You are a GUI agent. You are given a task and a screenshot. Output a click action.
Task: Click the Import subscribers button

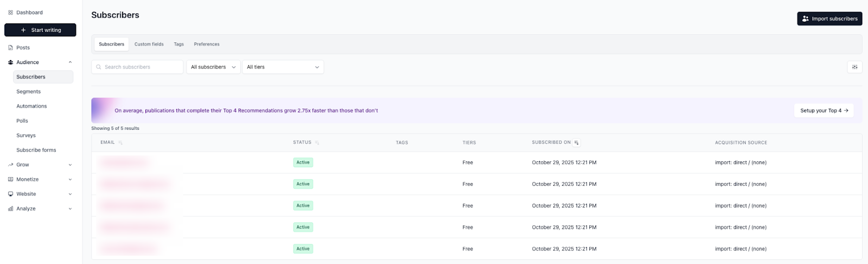pyautogui.click(x=829, y=18)
